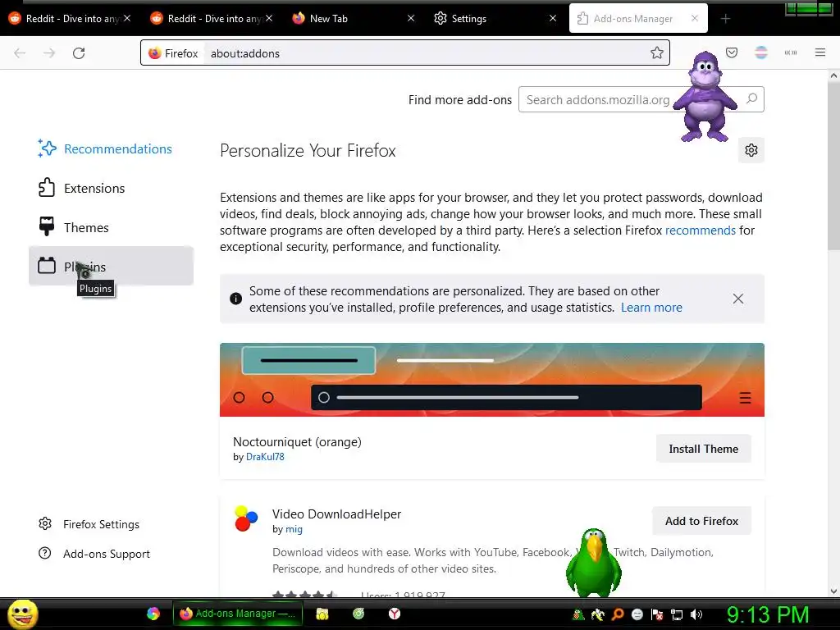Open the Firefox application hamburger menu
The height and width of the screenshot is (630, 840).
(x=820, y=52)
